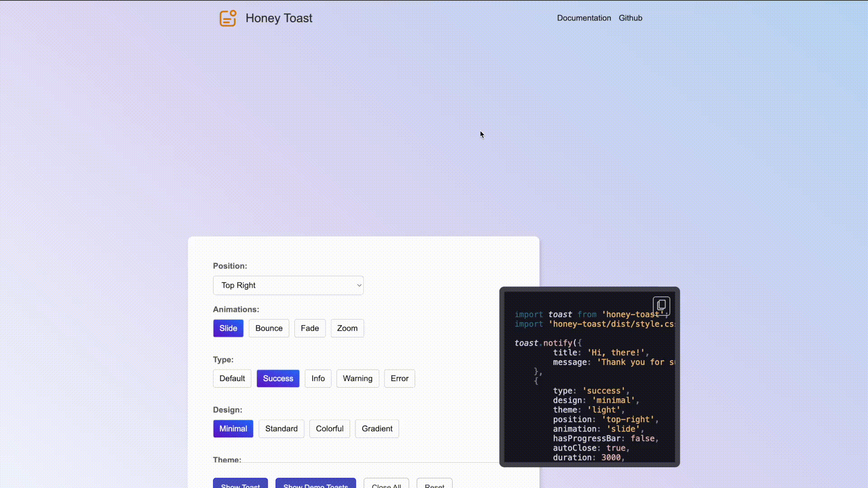868x488 pixels.
Task: Select the Gradient design option
Action: pos(377,428)
